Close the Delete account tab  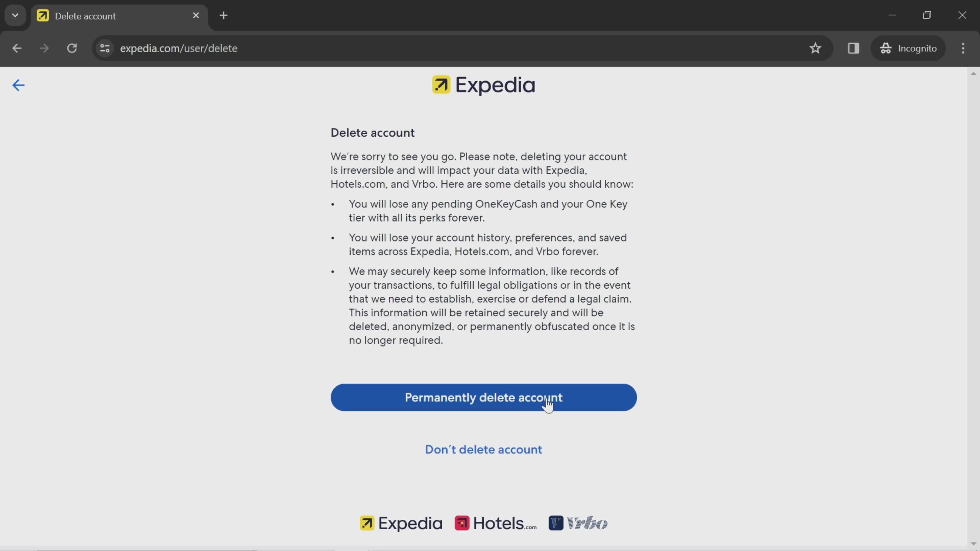point(196,16)
